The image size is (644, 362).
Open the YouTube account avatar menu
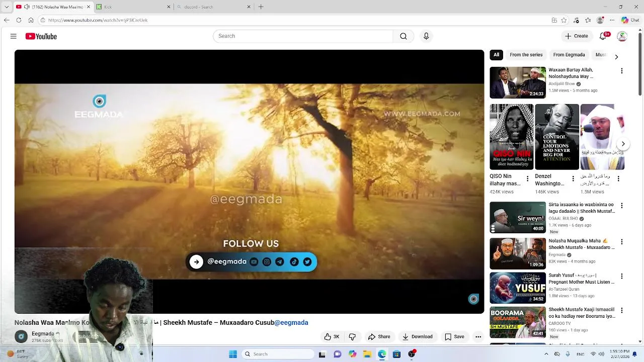[622, 36]
